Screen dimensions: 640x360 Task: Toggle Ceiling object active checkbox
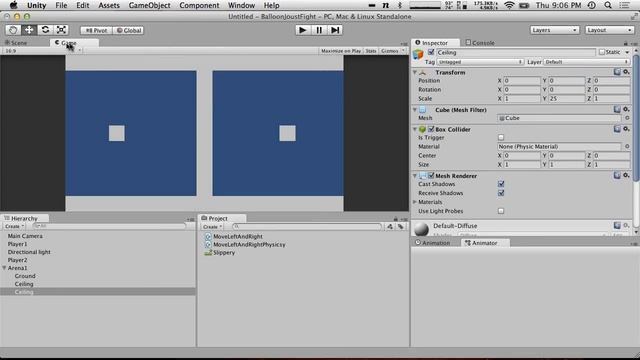point(431,52)
